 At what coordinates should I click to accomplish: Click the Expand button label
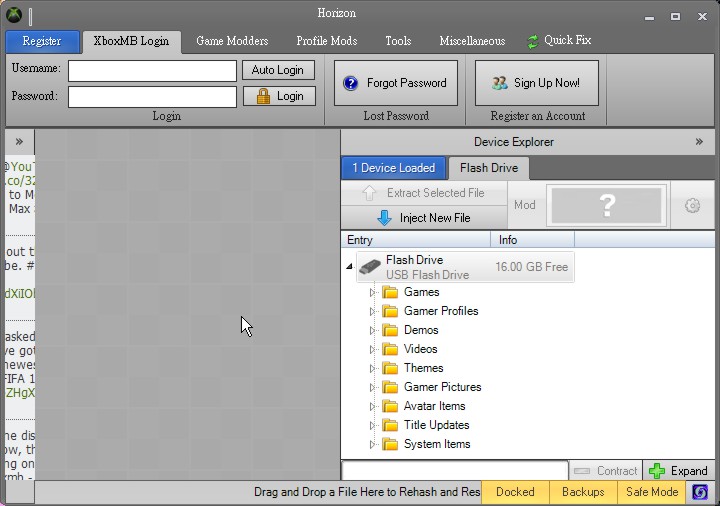point(689,471)
